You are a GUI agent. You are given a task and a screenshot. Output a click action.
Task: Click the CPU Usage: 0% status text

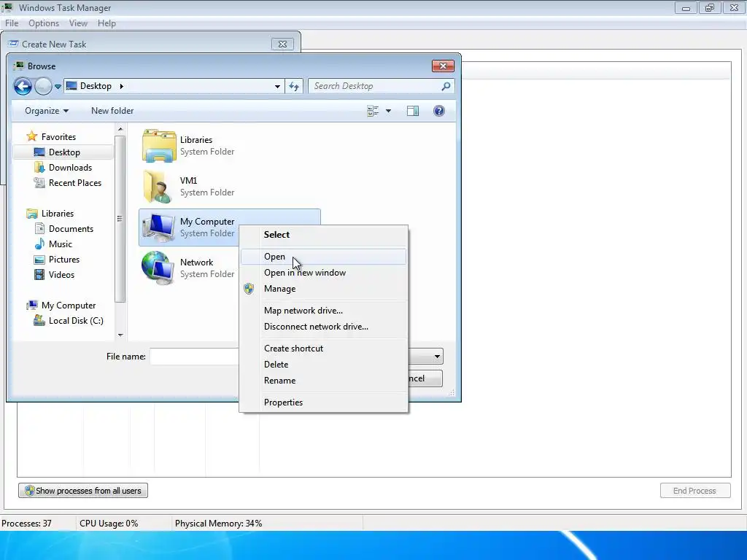(109, 524)
